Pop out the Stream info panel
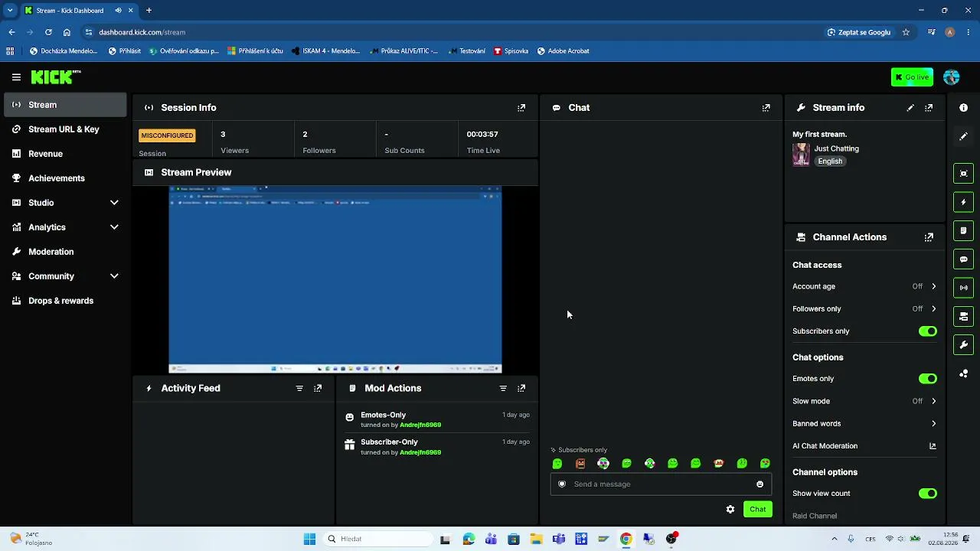The width and height of the screenshot is (980, 551). tap(929, 108)
